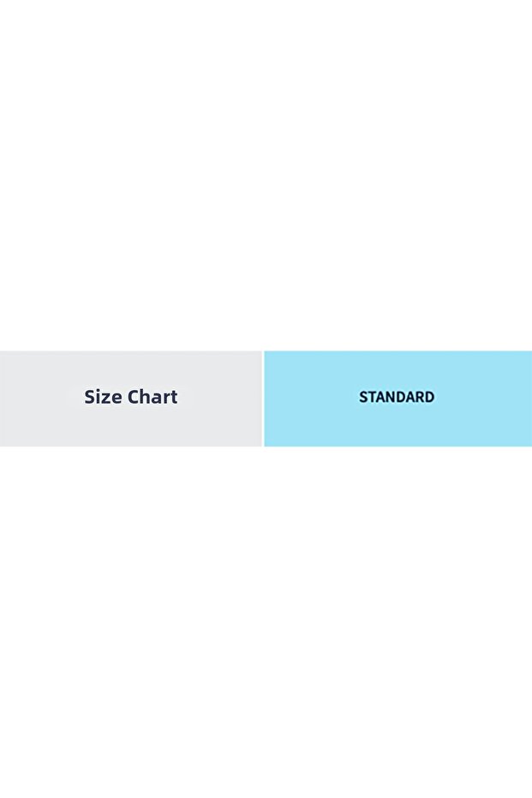Show the Size Chart header
The image size is (532, 798).
131,398
